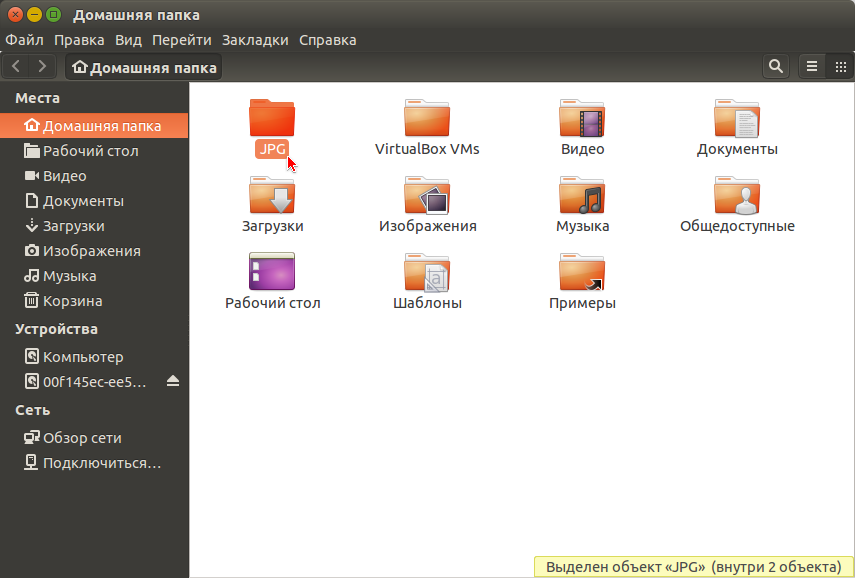Open Музыка in sidebar

point(94,276)
